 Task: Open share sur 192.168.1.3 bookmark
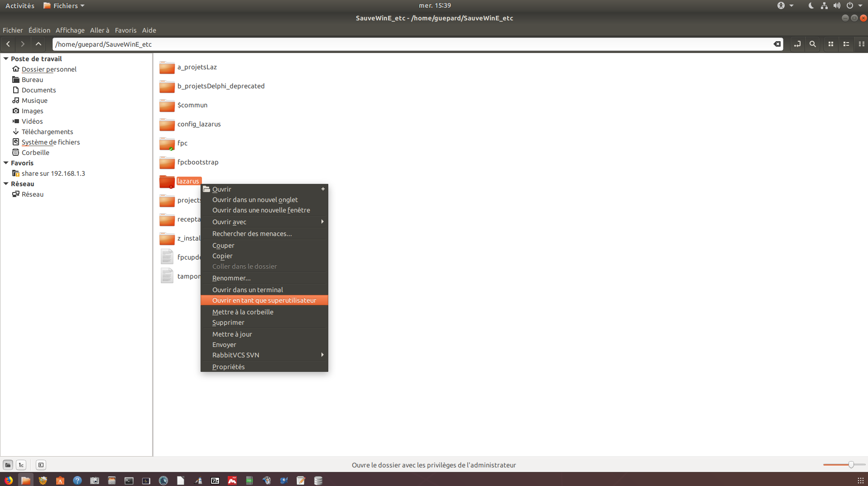point(53,173)
